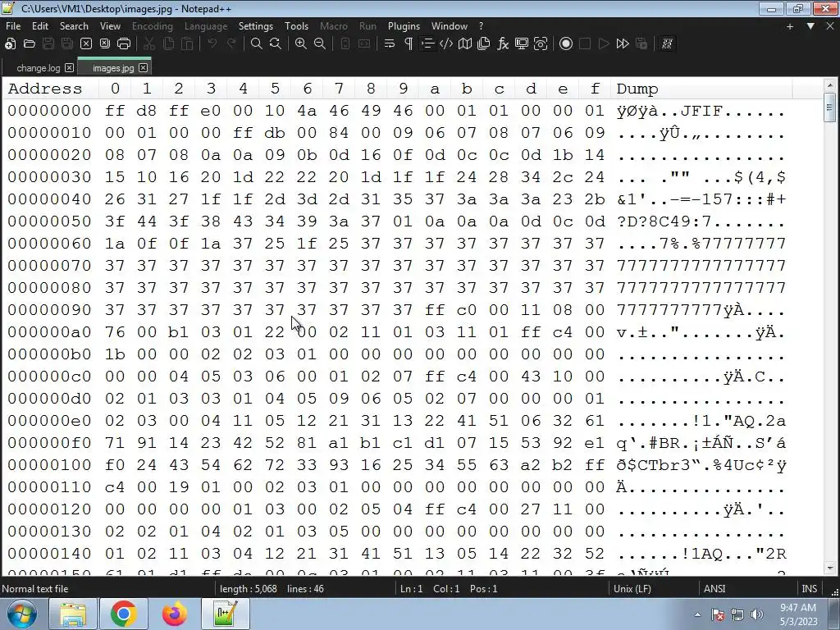Open the Search menu

coord(74,25)
